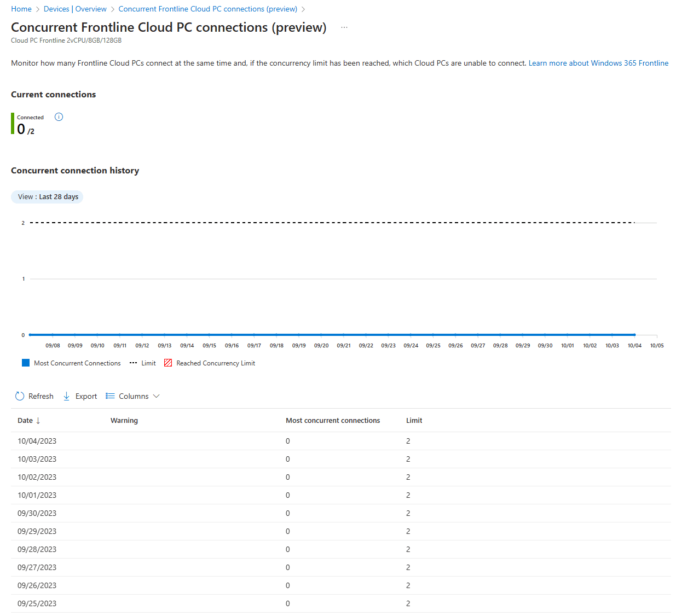Click the Date sort arrow
676x616 pixels.
(x=38, y=421)
